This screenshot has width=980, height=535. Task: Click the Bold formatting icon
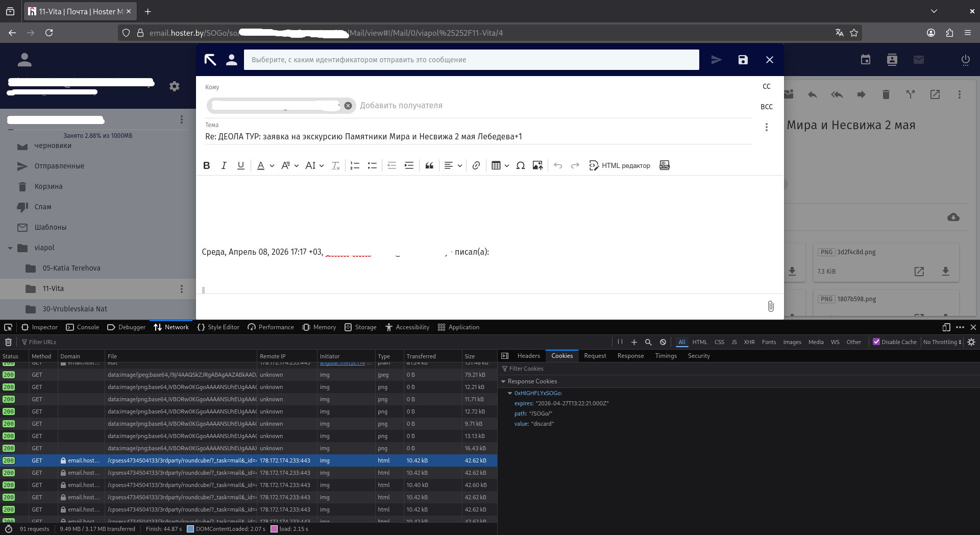click(x=207, y=165)
